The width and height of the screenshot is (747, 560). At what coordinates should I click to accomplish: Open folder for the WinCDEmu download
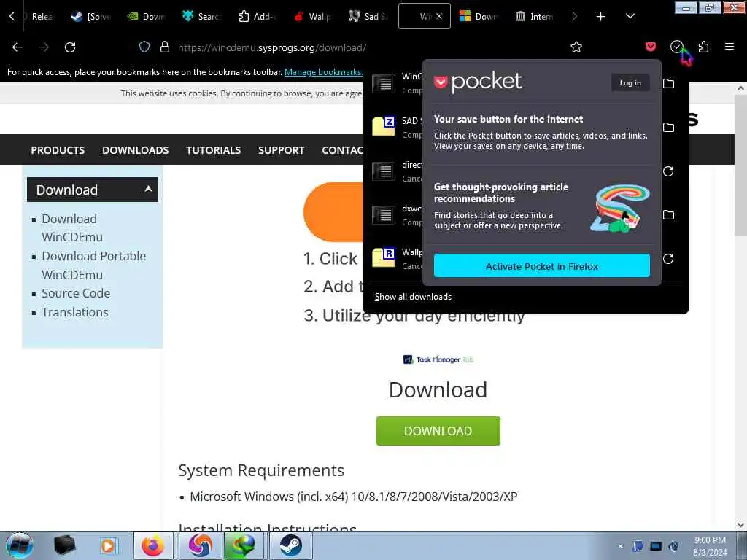point(668,83)
